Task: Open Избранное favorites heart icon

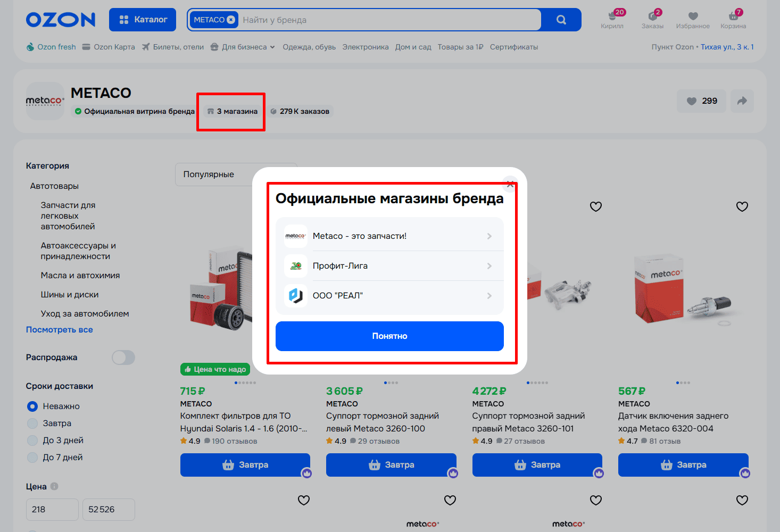Action: tap(693, 19)
